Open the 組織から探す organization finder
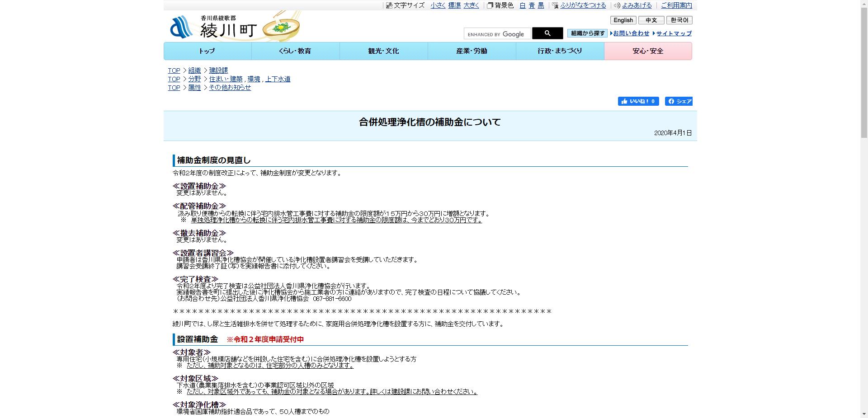Screen dimensions: 868x418 587,33
